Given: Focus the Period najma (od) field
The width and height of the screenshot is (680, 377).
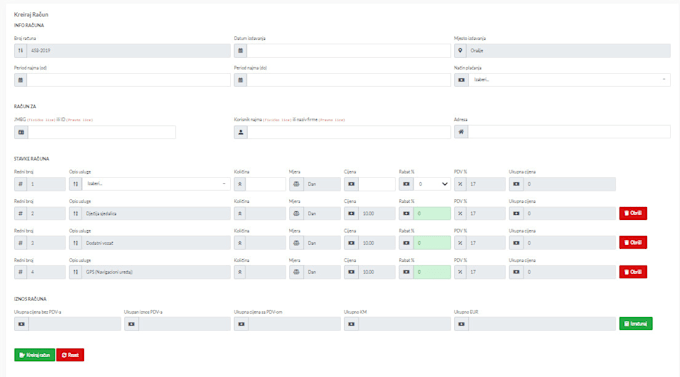Looking at the screenshot, I should pyautogui.click(x=128, y=80).
